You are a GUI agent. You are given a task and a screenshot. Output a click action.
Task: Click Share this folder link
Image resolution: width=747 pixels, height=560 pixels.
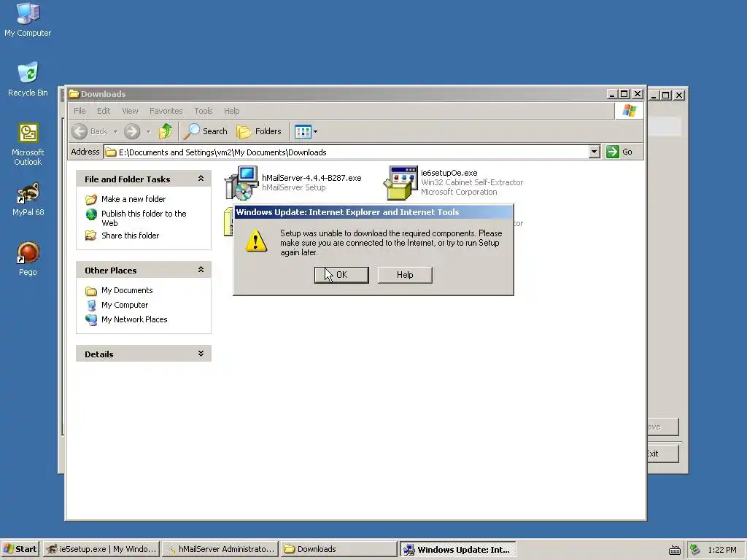point(130,236)
